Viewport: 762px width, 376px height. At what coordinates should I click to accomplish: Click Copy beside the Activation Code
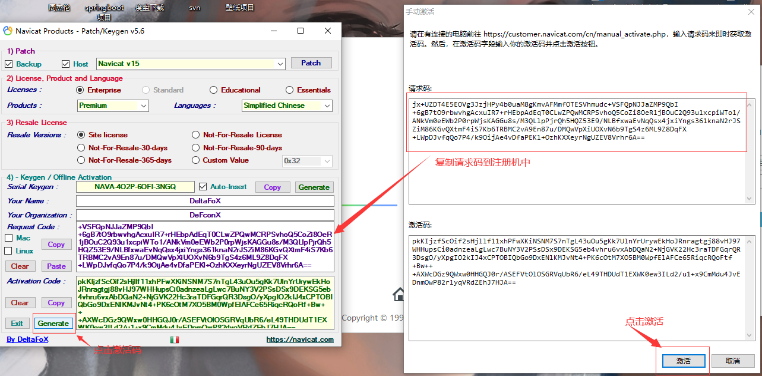pyautogui.click(x=56, y=303)
